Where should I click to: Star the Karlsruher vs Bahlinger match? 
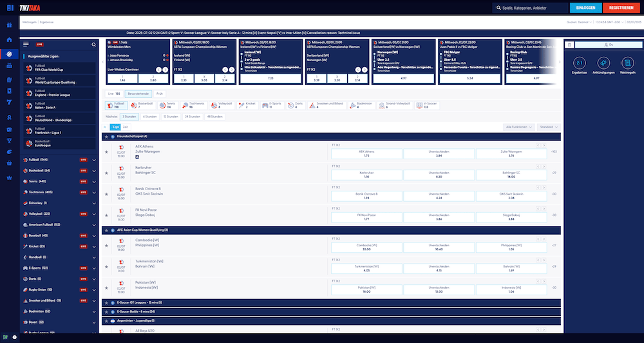coord(106,173)
